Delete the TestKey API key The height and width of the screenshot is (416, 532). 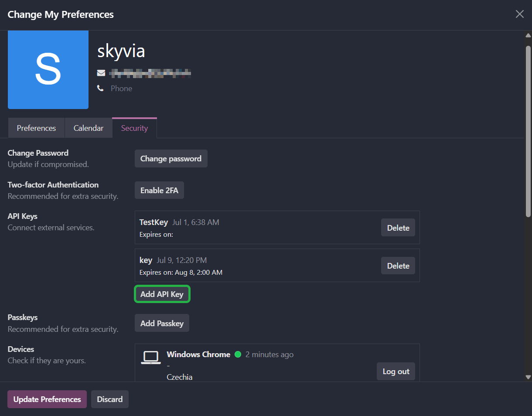(398, 228)
